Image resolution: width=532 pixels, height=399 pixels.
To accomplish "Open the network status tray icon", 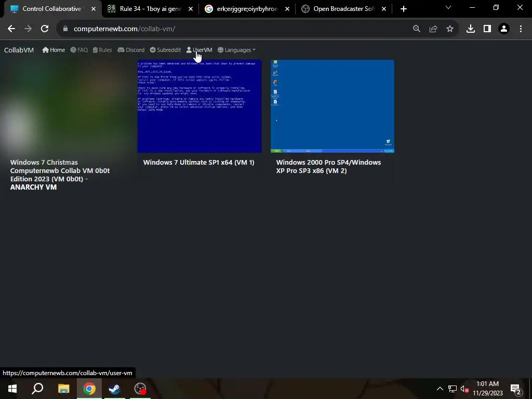I will pos(453,389).
